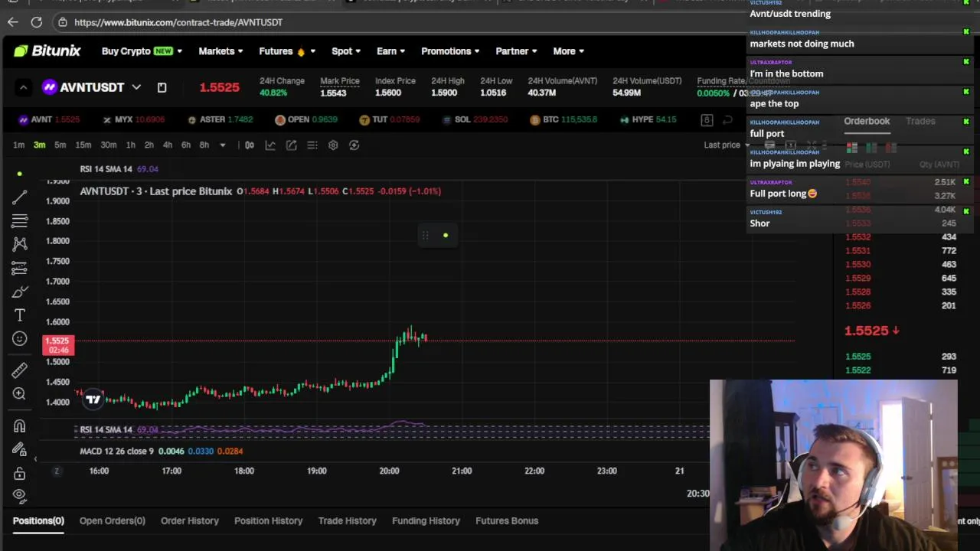This screenshot has width=980, height=551.
Task: Open the share/export chart icon
Action: click(x=291, y=145)
